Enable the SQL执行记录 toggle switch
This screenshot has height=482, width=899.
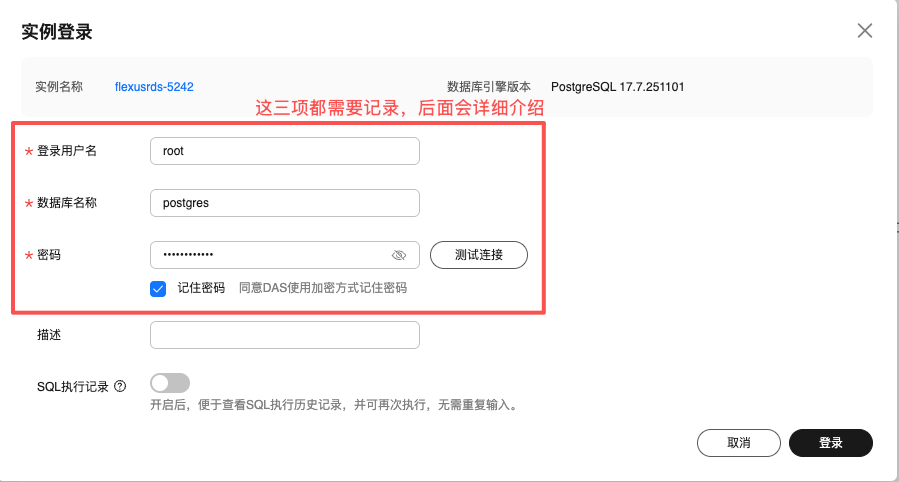tap(170, 383)
